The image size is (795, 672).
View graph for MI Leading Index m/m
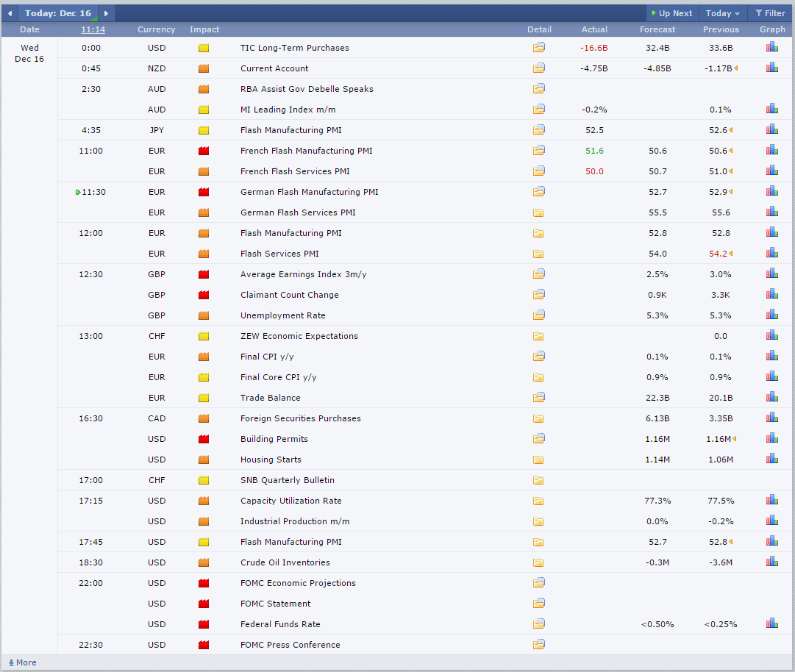pos(771,109)
